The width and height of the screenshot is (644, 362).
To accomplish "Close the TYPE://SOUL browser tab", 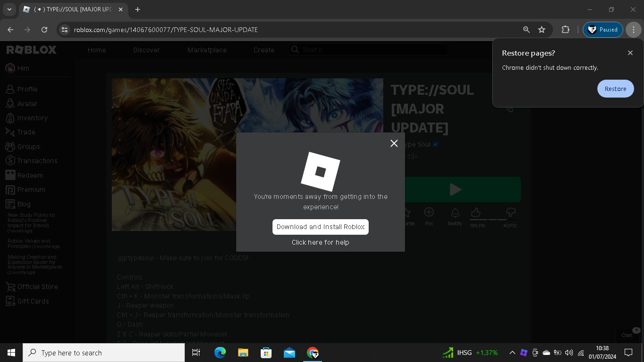I will [120, 9].
